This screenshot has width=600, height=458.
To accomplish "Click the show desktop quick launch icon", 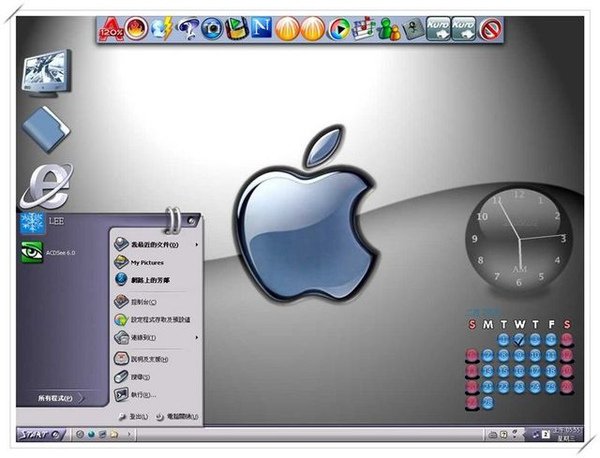I will point(103,434).
